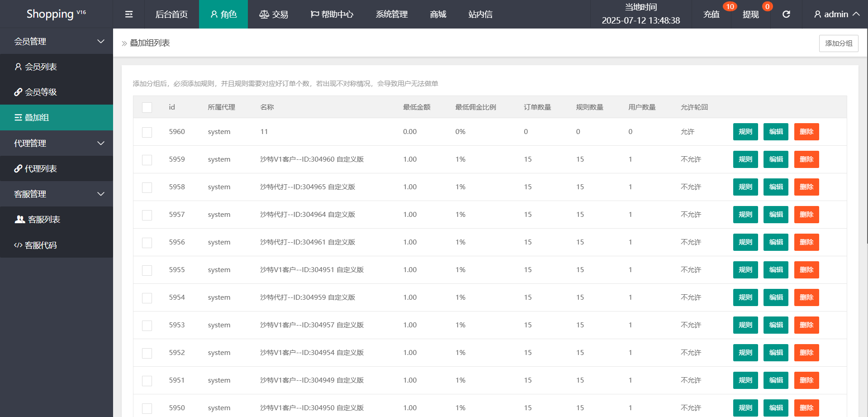Image resolution: width=868 pixels, height=417 pixels.
Task: Open the 商城 menu
Action: [x=438, y=14]
